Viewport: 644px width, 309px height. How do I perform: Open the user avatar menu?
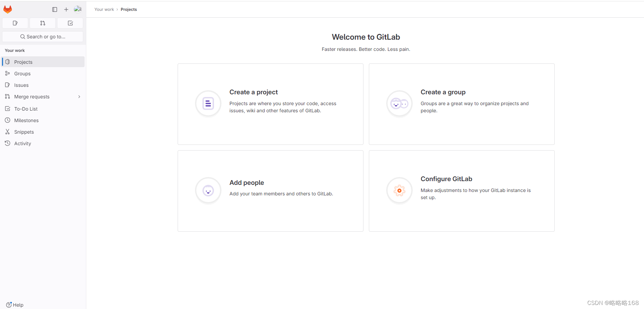point(78,9)
